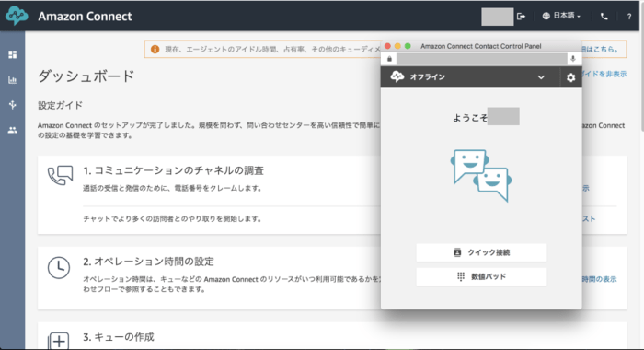Click the text チャットでより多くの訪問者とのやり取りを開始します。

click(x=173, y=219)
